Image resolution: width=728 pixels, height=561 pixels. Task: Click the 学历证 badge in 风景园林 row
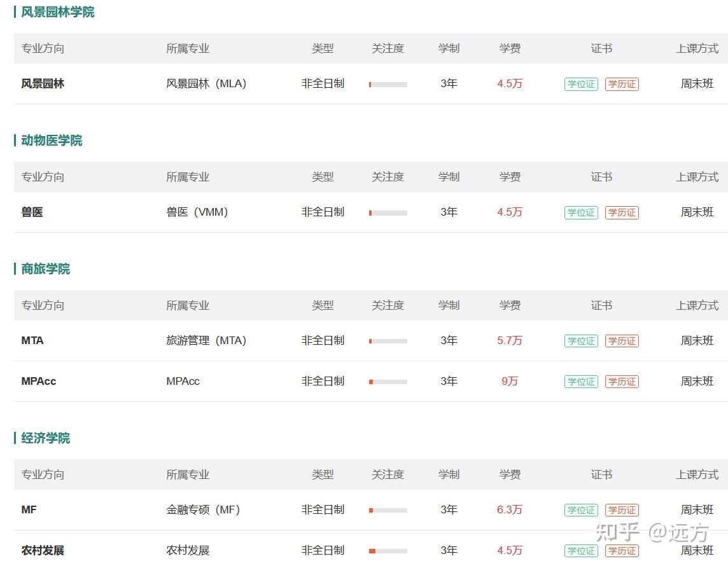tap(622, 84)
